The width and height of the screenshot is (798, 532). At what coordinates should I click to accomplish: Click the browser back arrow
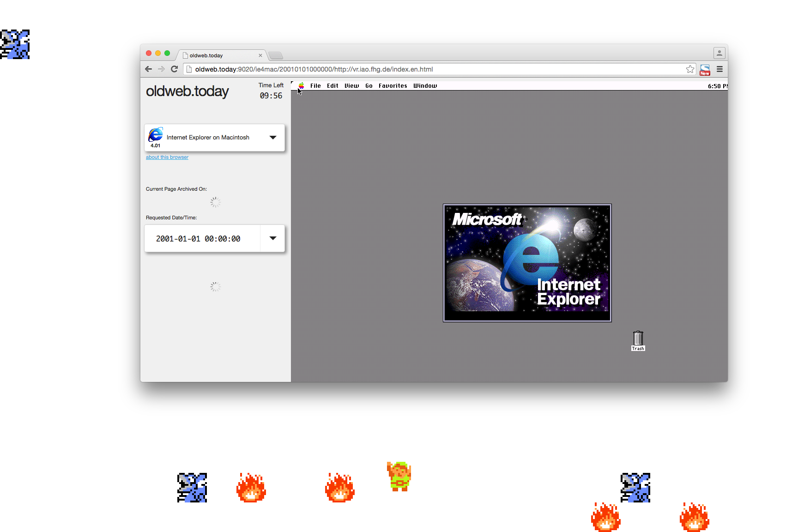pos(148,69)
